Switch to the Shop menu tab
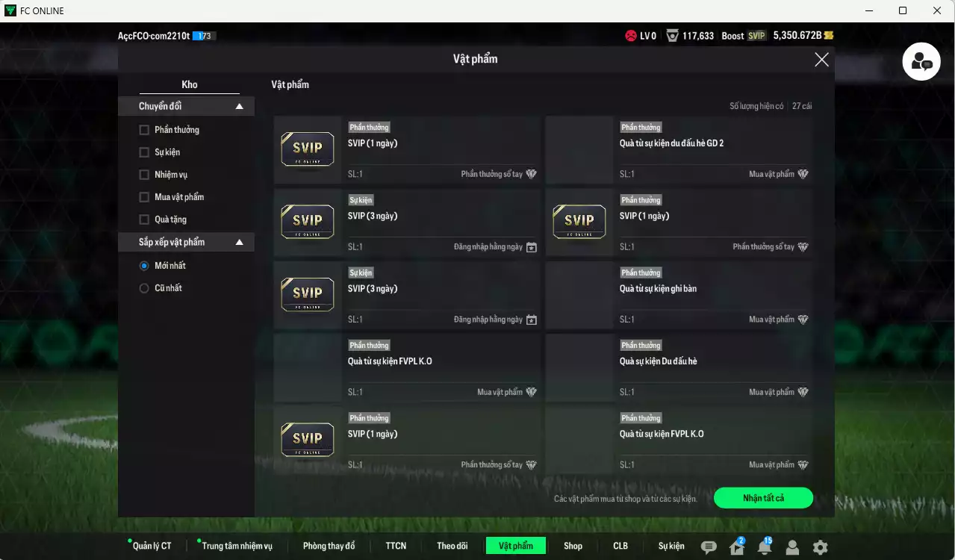This screenshot has width=955, height=560. point(573,546)
